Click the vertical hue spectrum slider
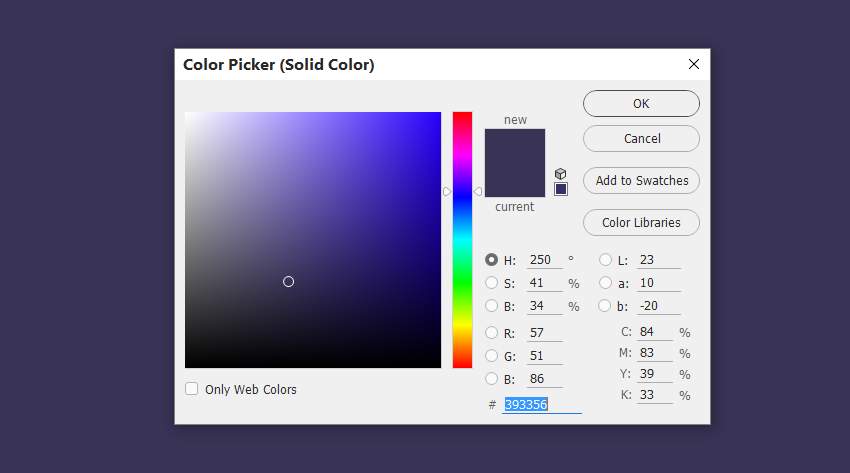This screenshot has height=473, width=850. click(x=462, y=240)
